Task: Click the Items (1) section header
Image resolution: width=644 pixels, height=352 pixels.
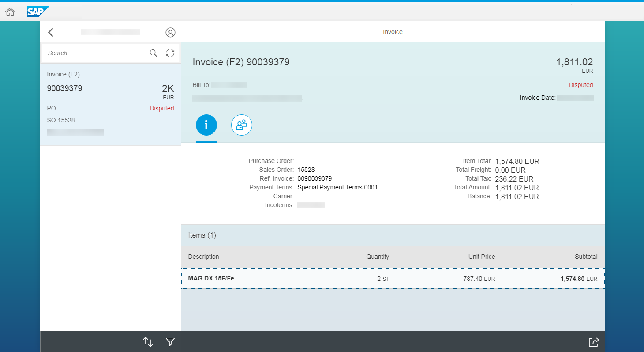Action: click(x=202, y=235)
